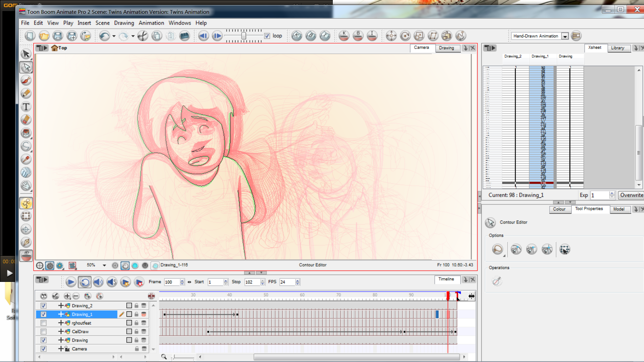Select the Contour Editor tool in sidebar
644x362 pixels.
coord(26,67)
